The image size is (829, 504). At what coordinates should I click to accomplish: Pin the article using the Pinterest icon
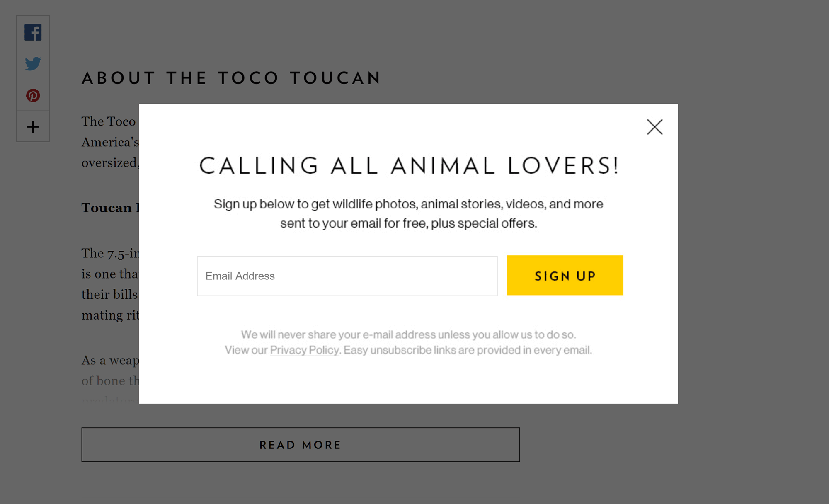click(33, 95)
